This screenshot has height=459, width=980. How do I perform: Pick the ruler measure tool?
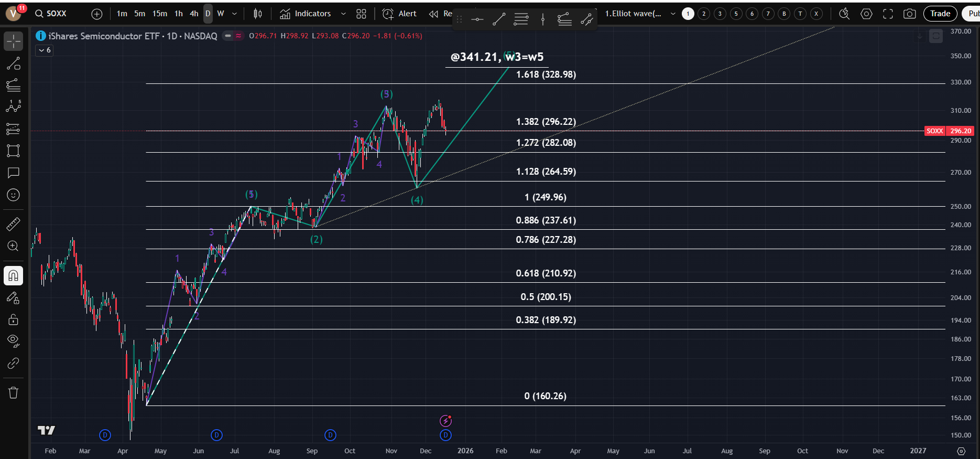(14, 224)
